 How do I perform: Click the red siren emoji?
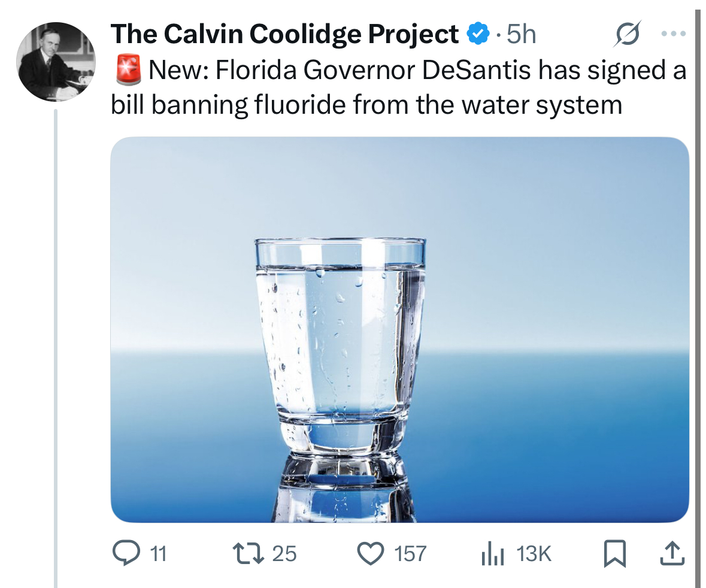128,70
